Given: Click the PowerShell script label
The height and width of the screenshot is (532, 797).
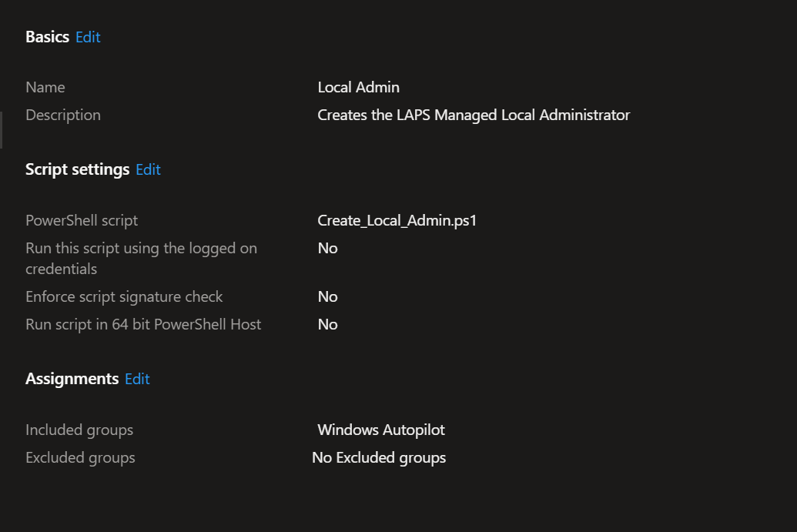Looking at the screenshot, I should pos(81,220).
